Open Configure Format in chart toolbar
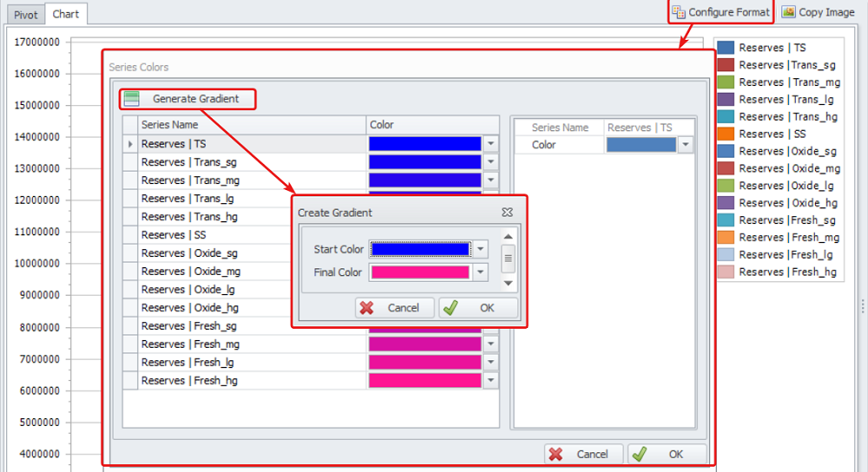This screenshot has width=868, height=472. pyautogui.click(x=720, y=12)
